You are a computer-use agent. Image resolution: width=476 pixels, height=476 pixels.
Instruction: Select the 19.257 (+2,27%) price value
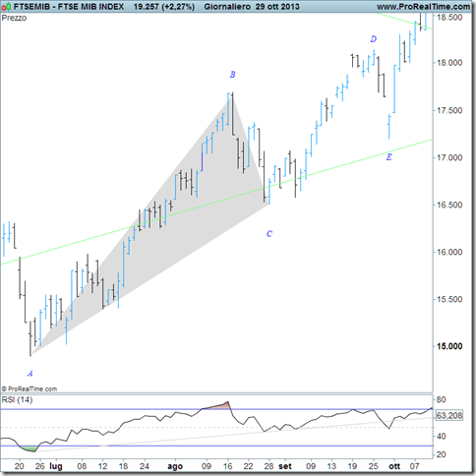tap(164, 7)
